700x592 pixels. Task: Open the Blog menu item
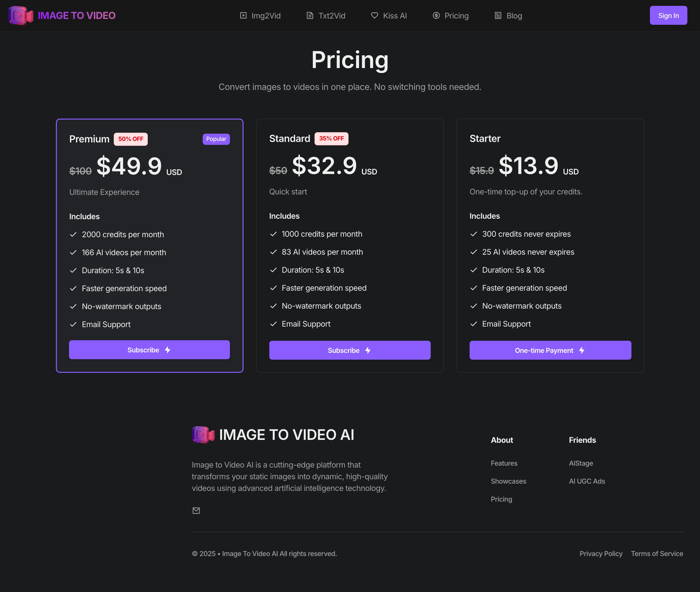coord(508,16)
